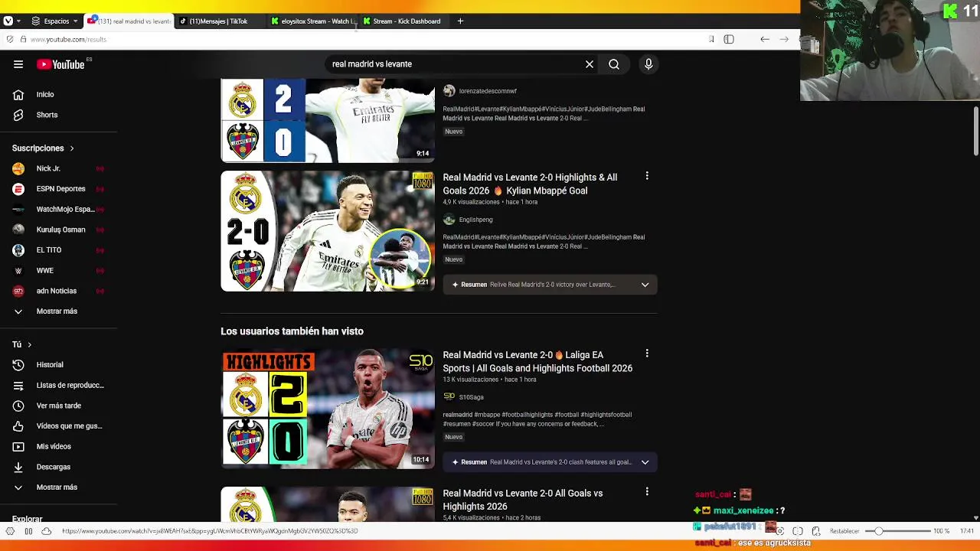Open All Goals vs Highlights 2026 title

(x=523, y=500)
